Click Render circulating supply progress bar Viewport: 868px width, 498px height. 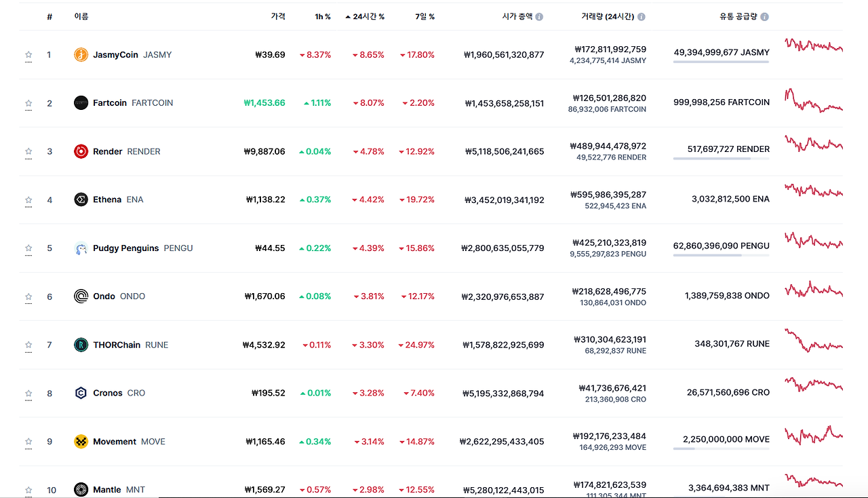(721, 159)
